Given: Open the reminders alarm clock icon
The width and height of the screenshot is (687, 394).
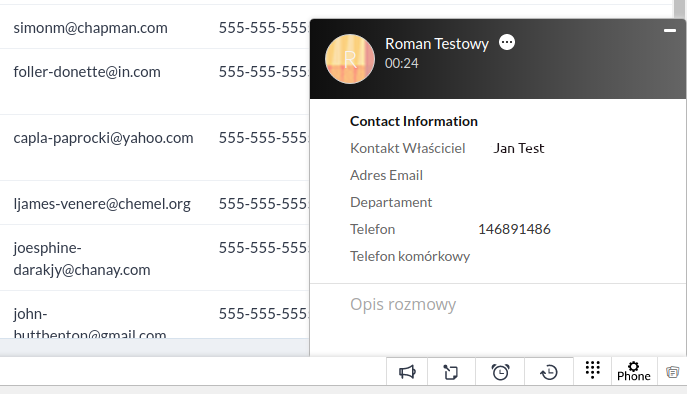Looking at the screenshot, I should click(500, 372).
